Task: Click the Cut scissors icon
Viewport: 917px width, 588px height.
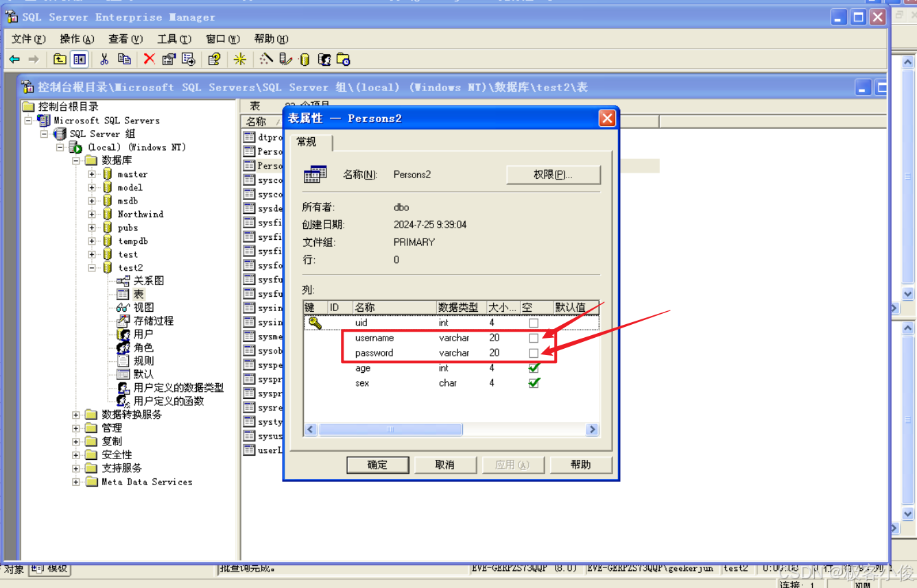Action: pos(104,60)
